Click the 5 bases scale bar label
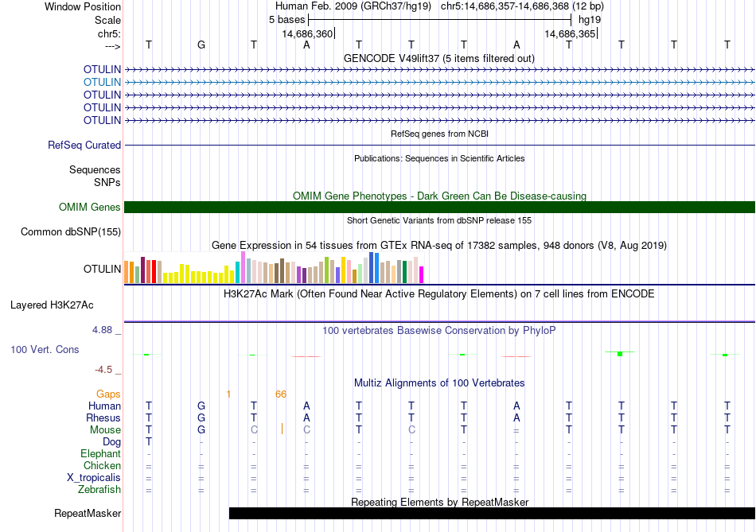 click(x=286, y=20)
